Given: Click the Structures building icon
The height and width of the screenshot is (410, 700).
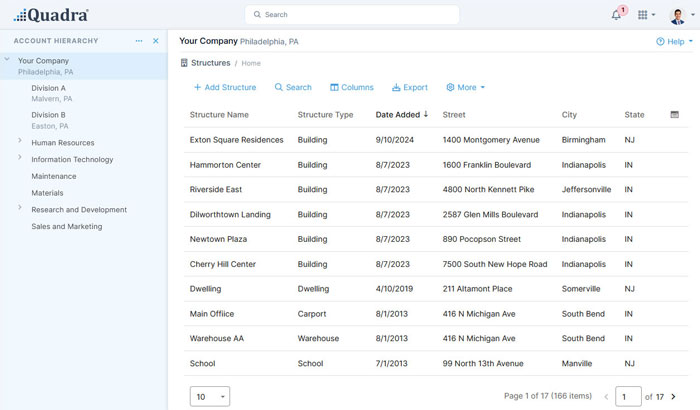Looking at the screenshot, I should [184, 63].
